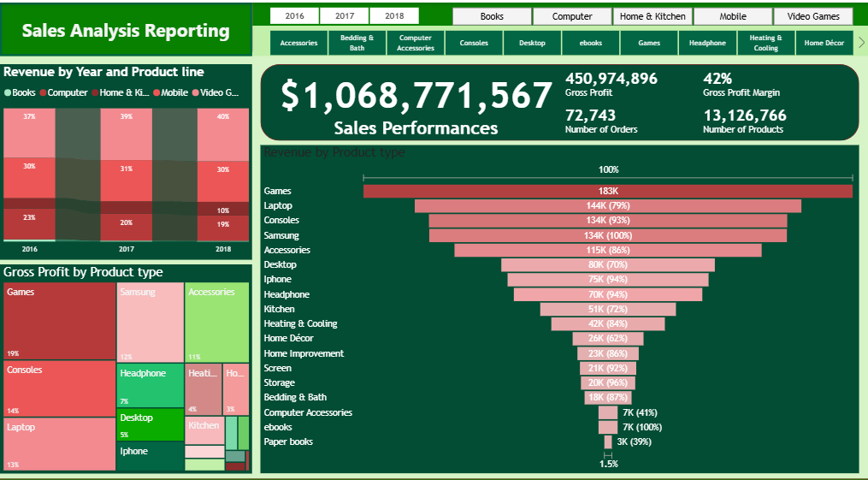The height and width of the screenshot is (480, 868).
Task: Pick the Home Décor product type tile
Action: coord(824,43)
